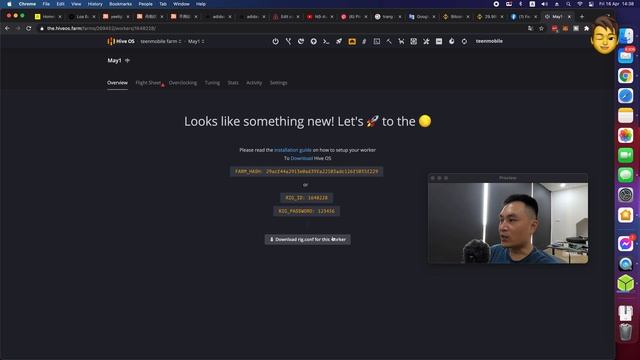The height and width of the screenshot is (360, 640).
Task: Click the teenmobile account name in toolbar
Action: [489, 41]
